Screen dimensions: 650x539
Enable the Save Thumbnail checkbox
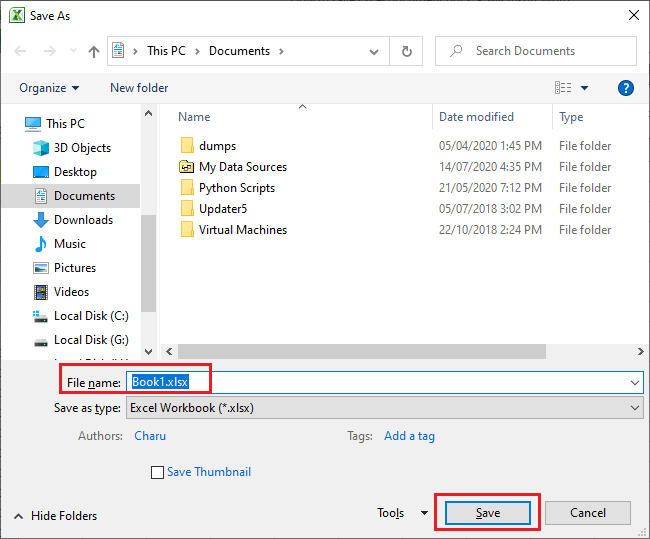[157, 472]
